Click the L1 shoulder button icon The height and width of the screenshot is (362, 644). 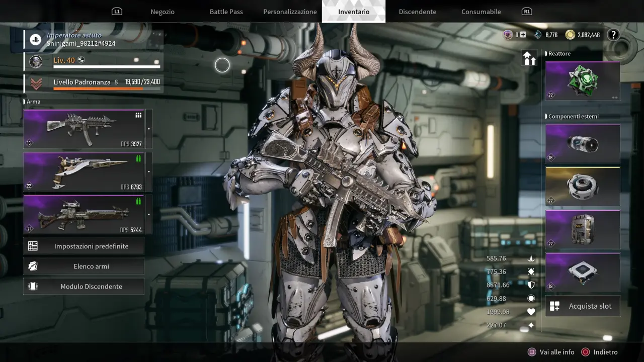[117, 11]
